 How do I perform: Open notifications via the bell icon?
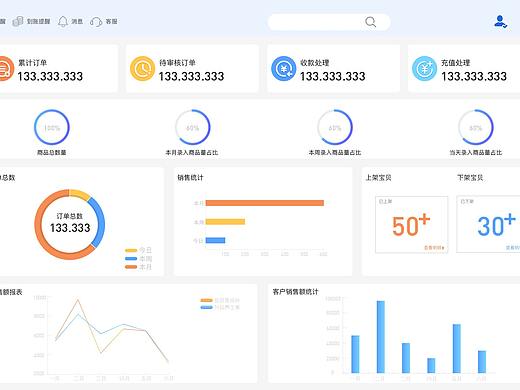63,21
